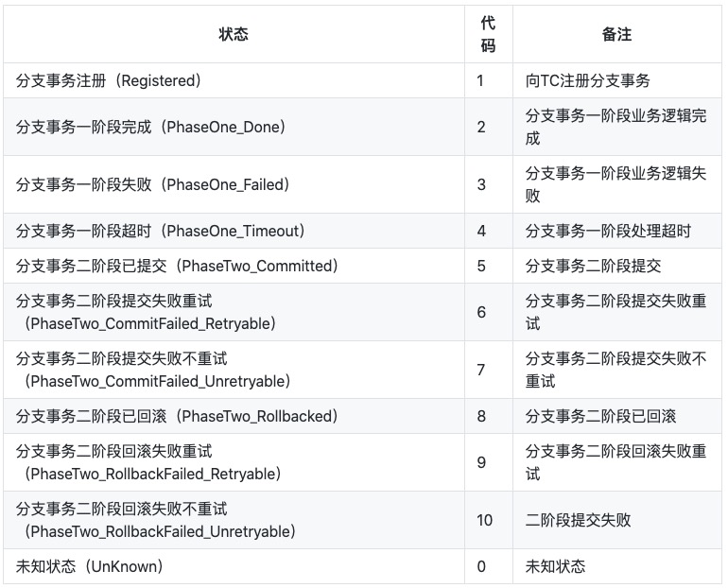Select the PhaseOne_Timeout status cell
Viewport: 728px width, 588px height.
click(234, 231)
